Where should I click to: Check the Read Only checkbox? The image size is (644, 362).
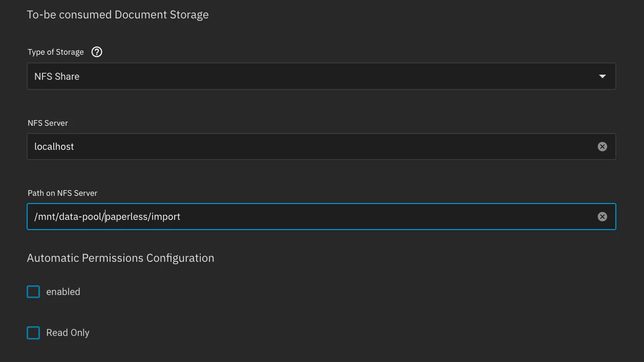[x=33, y=332]
